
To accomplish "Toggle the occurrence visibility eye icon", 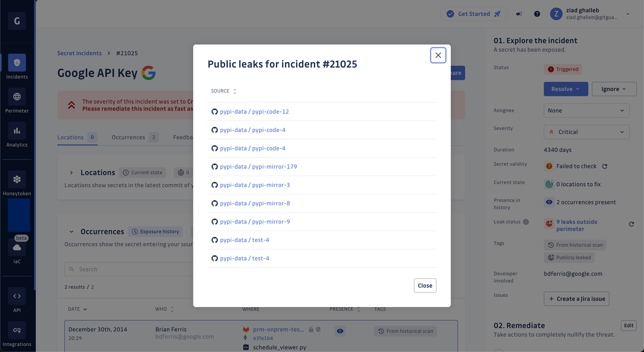I will pos(340,330).
